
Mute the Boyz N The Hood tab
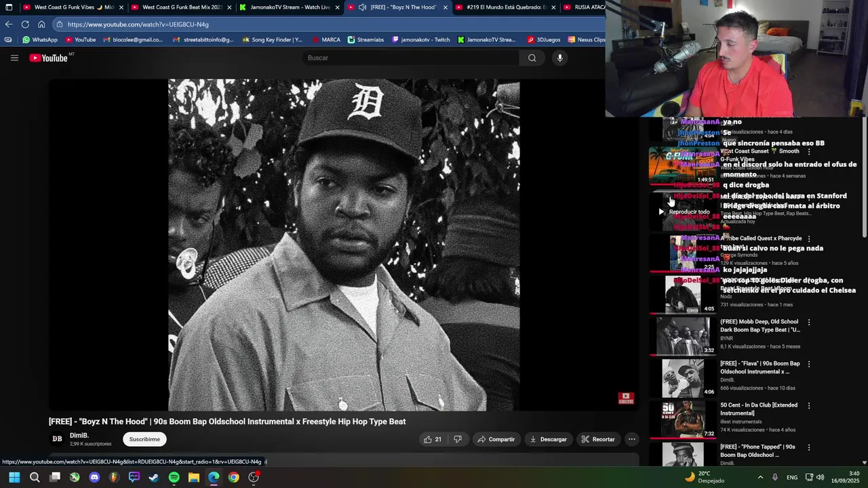click(363, 7)
